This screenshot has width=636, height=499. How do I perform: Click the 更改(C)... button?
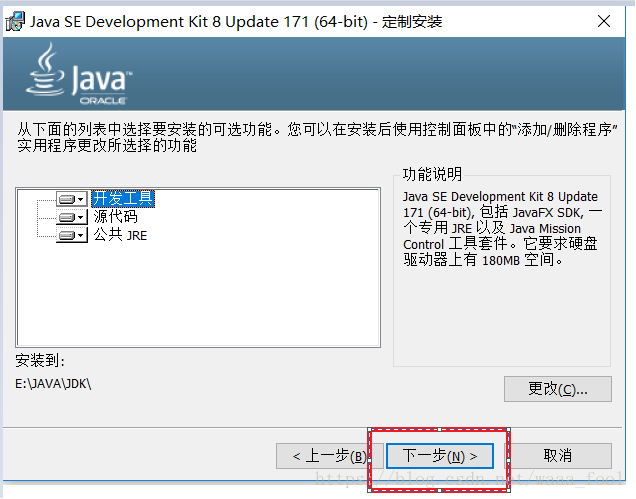(558, 389)
